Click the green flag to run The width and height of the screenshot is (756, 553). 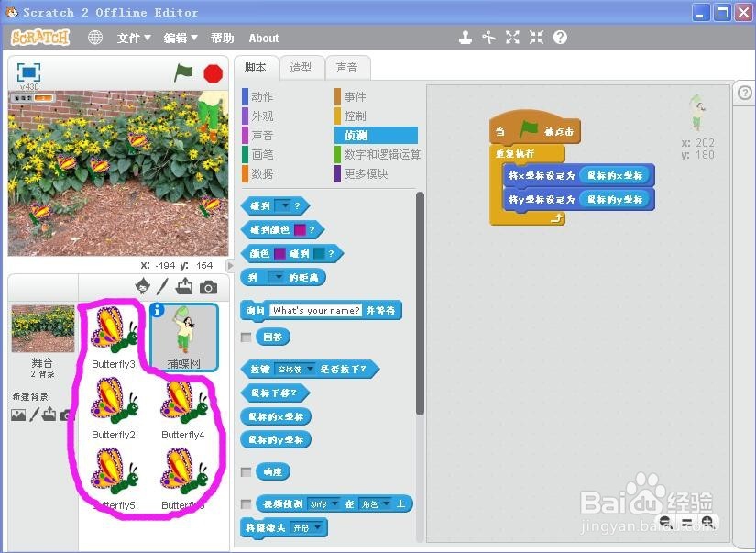click(x=183, y=72)
